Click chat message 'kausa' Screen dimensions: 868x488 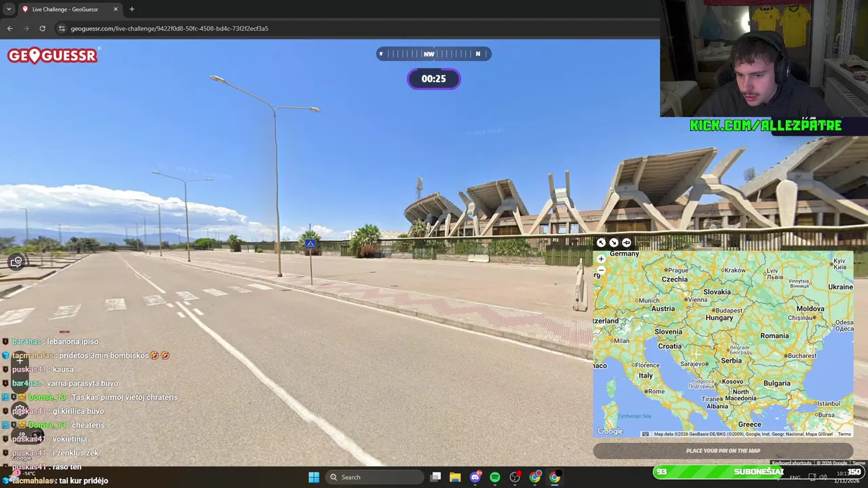63,369
